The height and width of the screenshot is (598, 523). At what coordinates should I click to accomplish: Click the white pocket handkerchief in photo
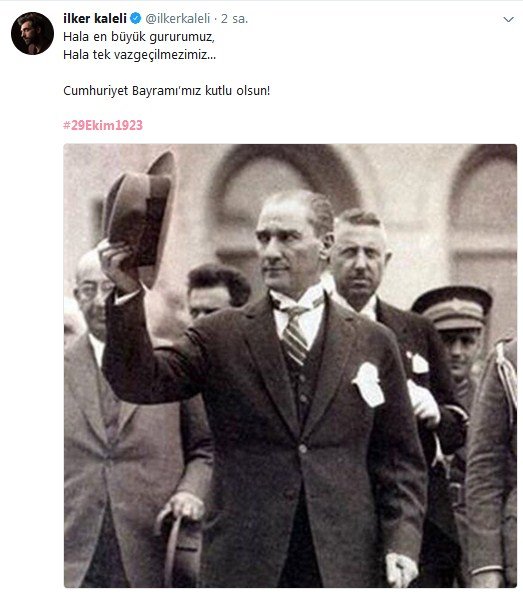pos(369,384)
